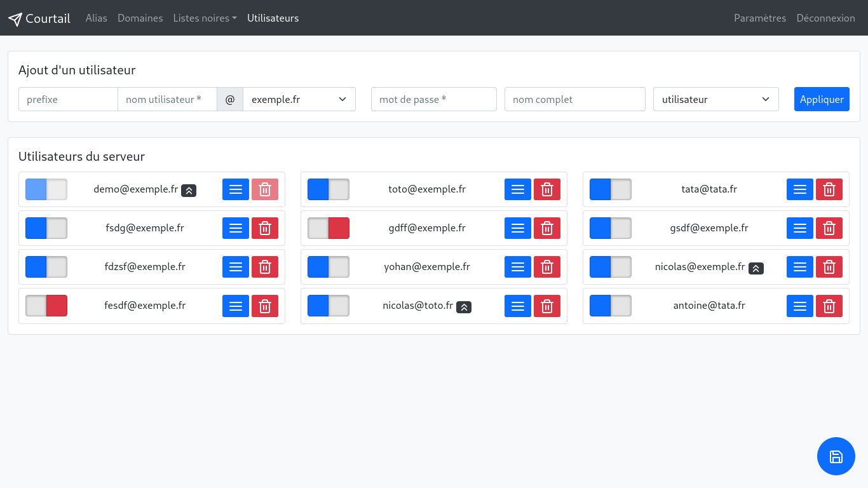
Task: Enable the fesdf@exemple.fr account switch
Action: (46, 306)
